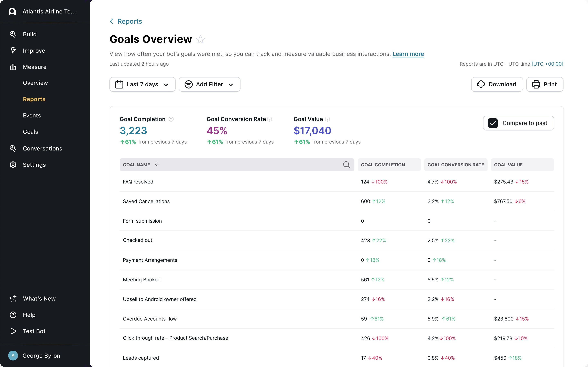588x367 pixels.
Task: Click the Settings gear icon in sidebar
Action: point(13,165)
